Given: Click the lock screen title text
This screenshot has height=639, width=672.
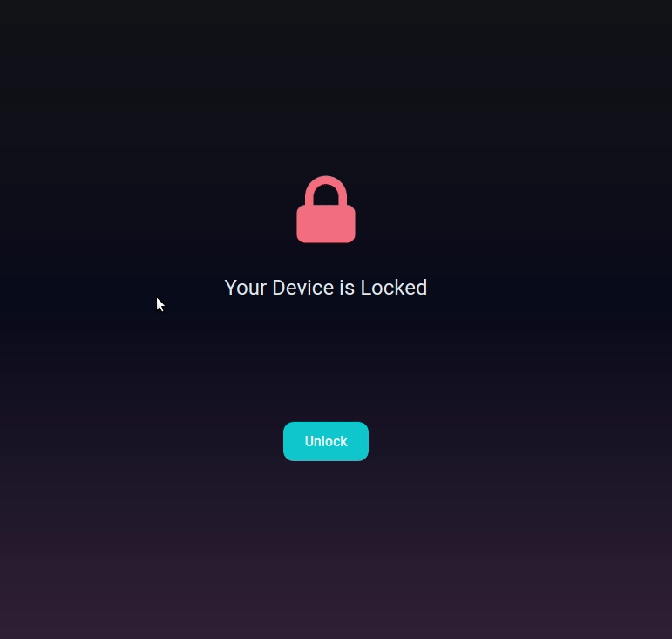Looking at the screenshot, I should pos(326,287).
